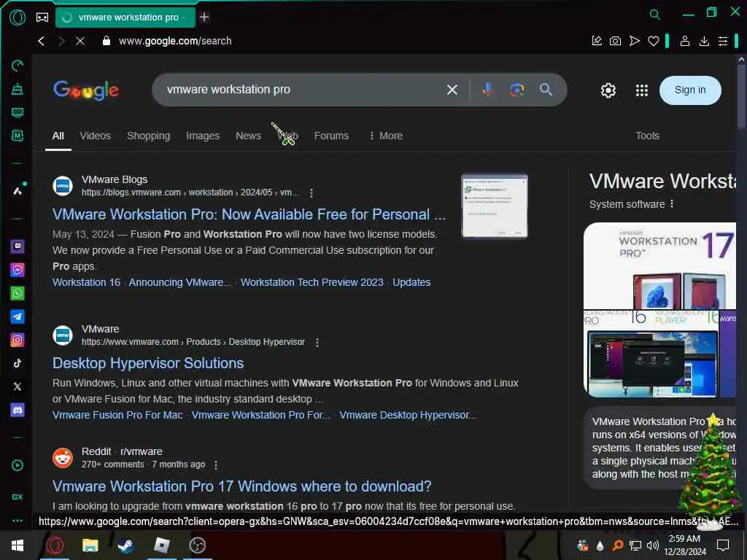Click the Google search magnifier button
Viewport: 747px width, 560px height.
click(x=546, y=90)
